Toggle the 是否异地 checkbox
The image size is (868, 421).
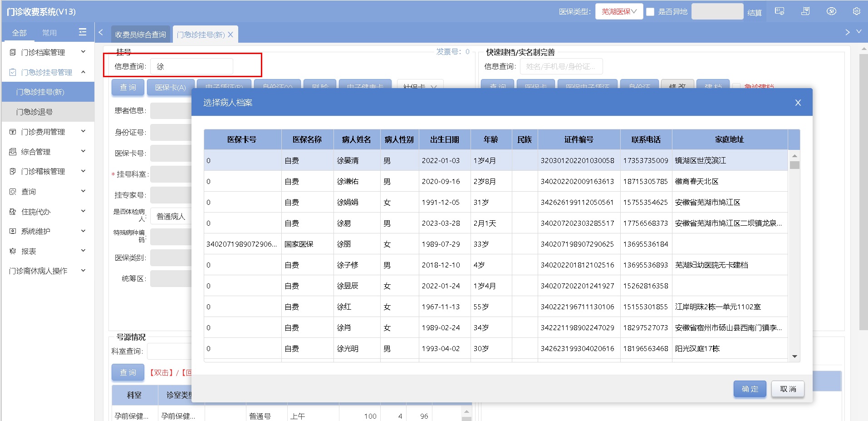coord(650,12)
